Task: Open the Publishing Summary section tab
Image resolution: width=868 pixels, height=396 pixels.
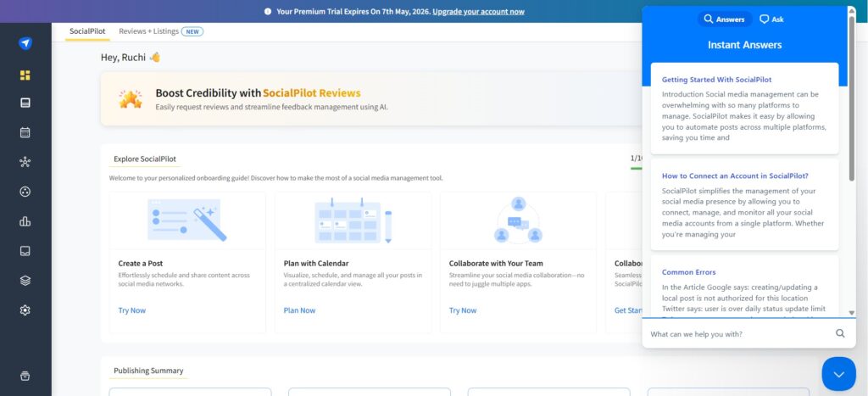Action: [x=148, y=371]
